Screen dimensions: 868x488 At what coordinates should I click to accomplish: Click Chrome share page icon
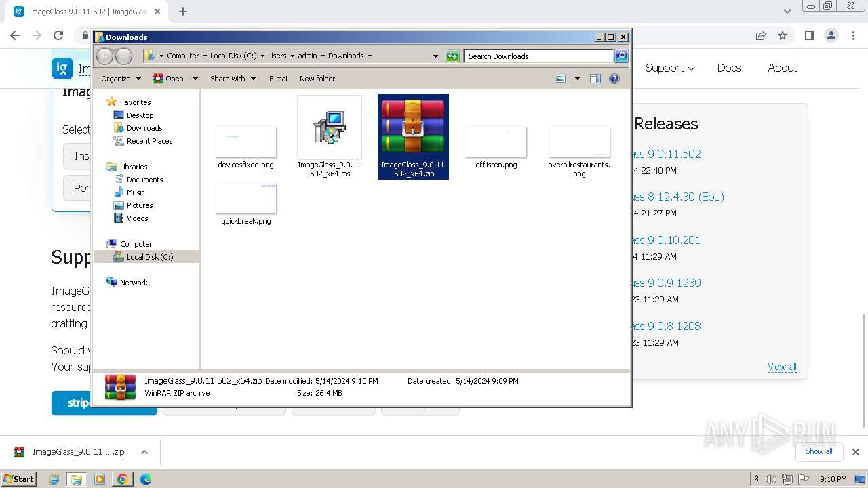(x=761, y=35)
